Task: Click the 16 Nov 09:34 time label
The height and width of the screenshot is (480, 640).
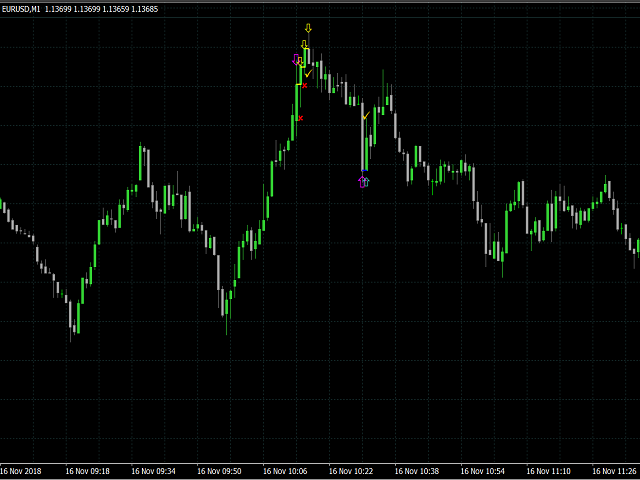Action: (153, 471)
